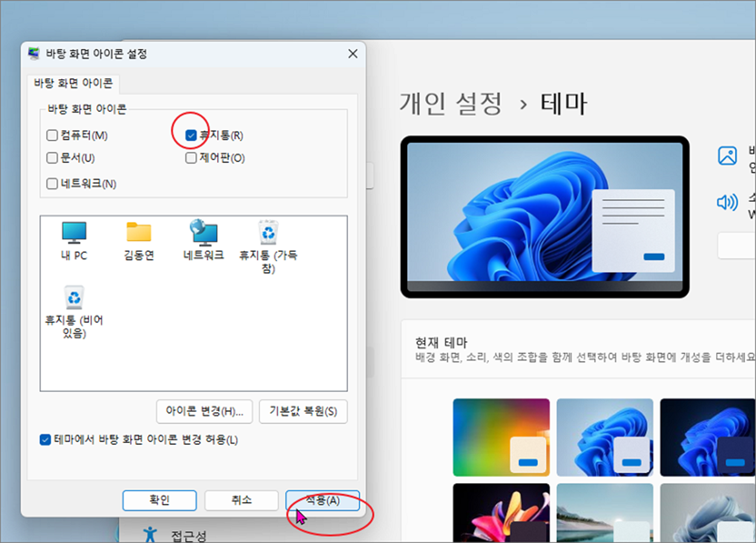Select the 휴지통 (비어 있음) icon

pos(74,312)
